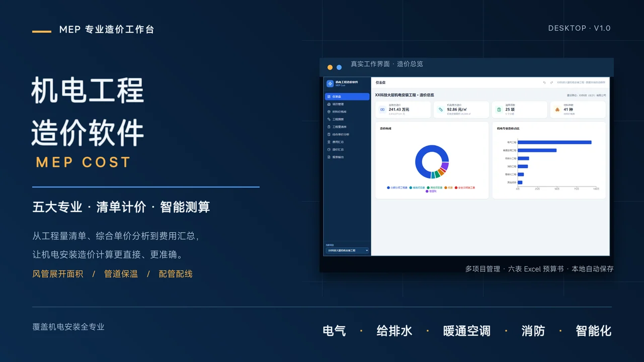
Task: Click the redo arrow in the header
Action: [x=551, y=82]
